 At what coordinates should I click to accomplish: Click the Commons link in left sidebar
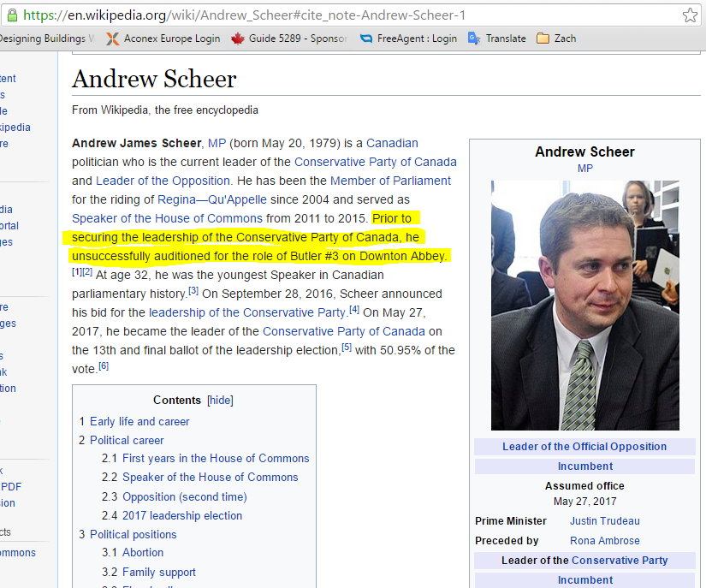point(18,553)
